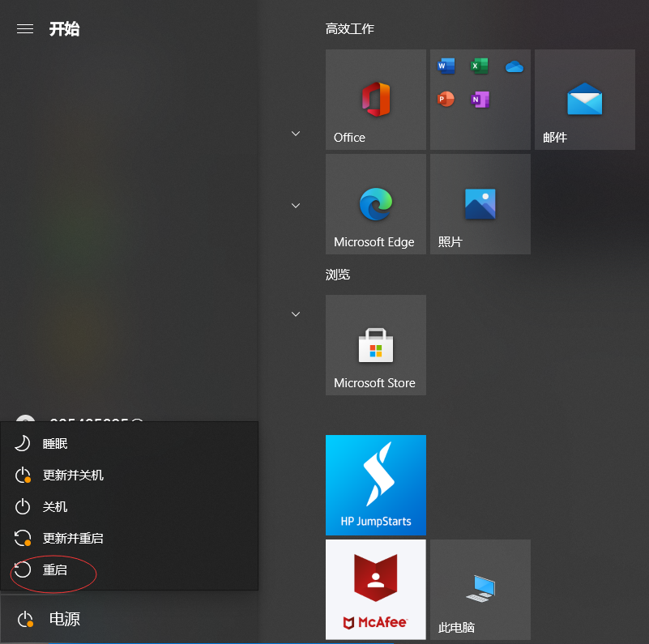The height and width of the screenshot is (644, 649).
Task: Open the Microsoft Store tile
Action: click(375, 345)
